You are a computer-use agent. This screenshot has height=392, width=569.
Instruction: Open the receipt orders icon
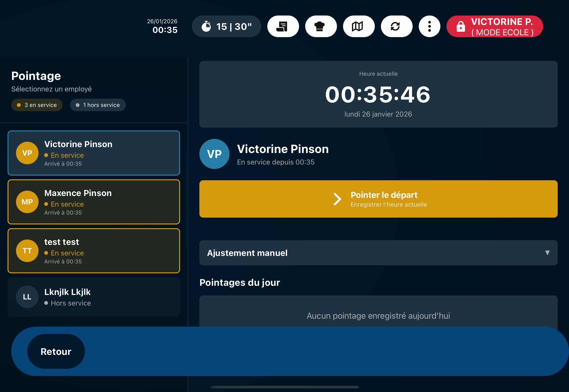[x=283, y=26]
